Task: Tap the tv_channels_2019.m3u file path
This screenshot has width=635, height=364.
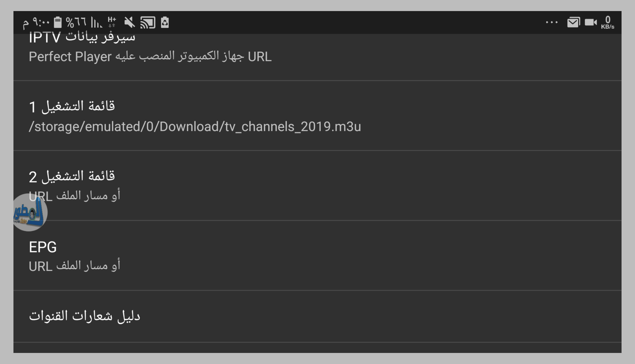Action: pos(195,126)
